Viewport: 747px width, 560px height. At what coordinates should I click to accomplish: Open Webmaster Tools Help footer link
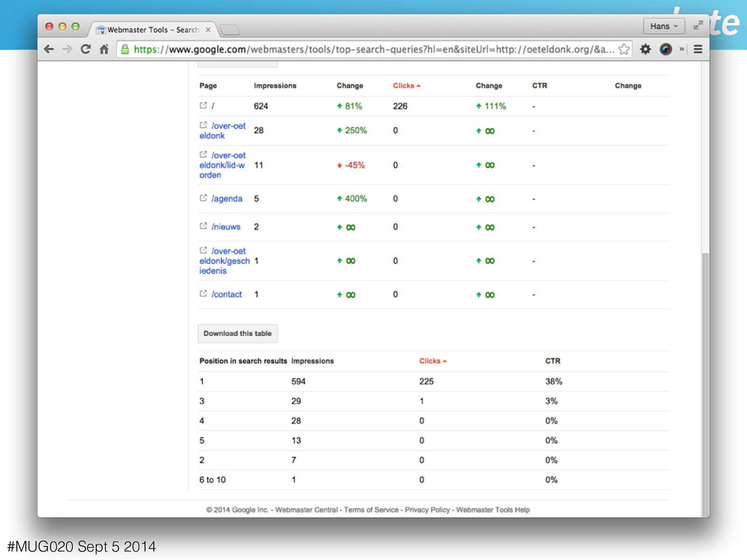pyautogui.click(x=493, y=510)
